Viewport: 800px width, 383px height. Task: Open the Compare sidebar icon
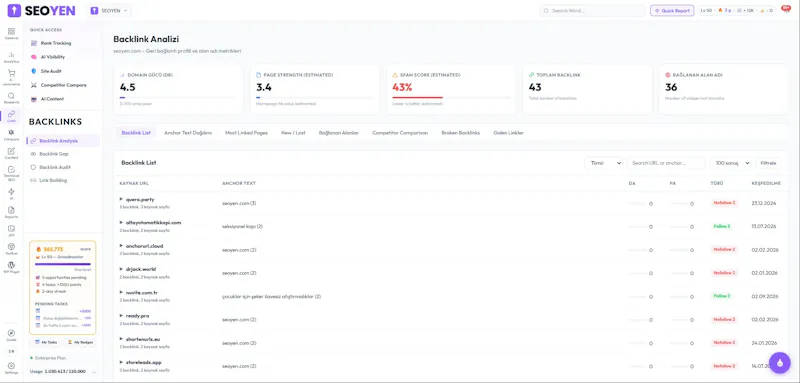[11, 135]
